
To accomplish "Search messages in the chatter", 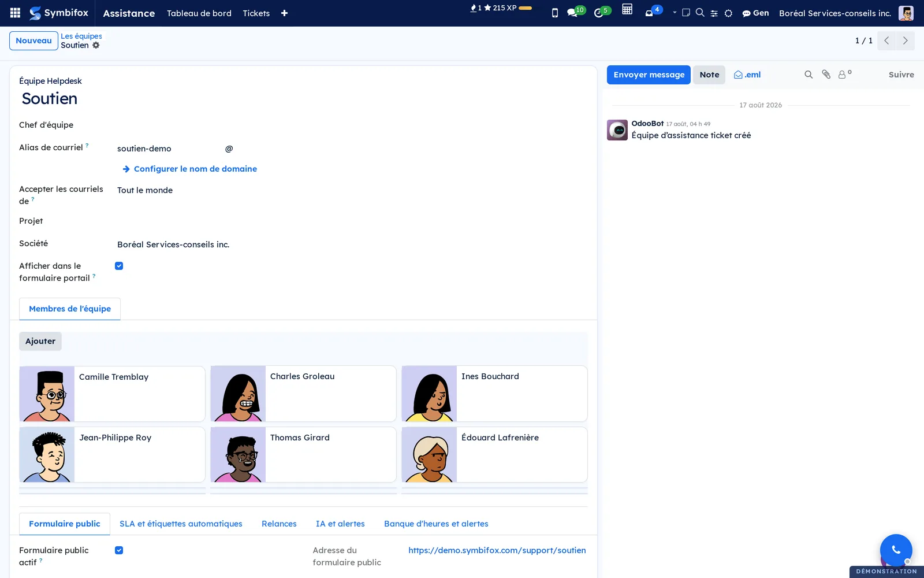I will [808, 75].
